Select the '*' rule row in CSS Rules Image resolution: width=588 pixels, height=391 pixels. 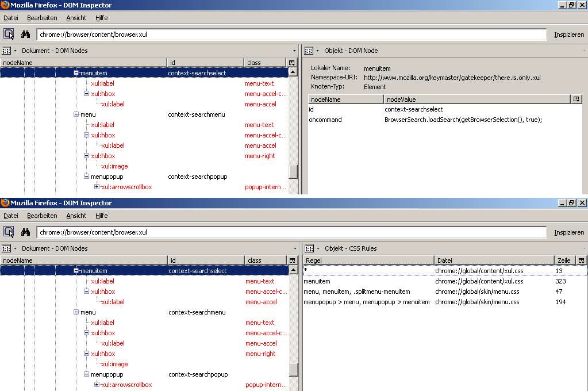point(445,271)
